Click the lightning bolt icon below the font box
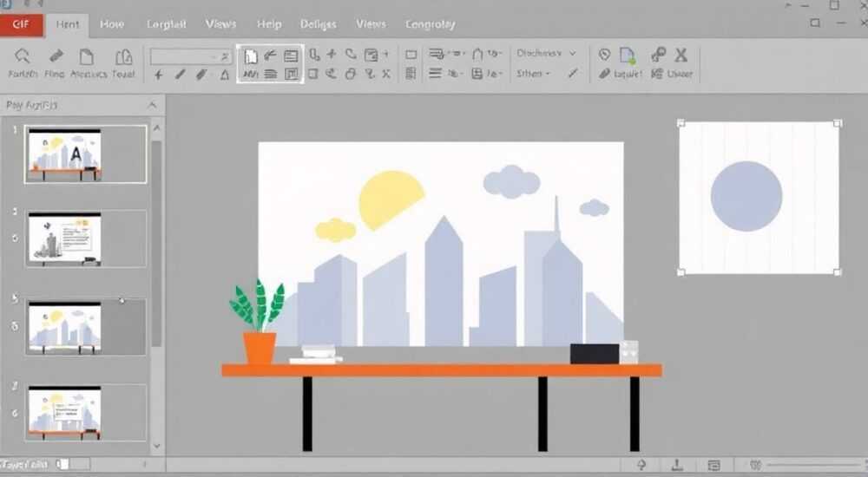Image resolution: width=868 pixels, height=477 pixels. [159, 74]
